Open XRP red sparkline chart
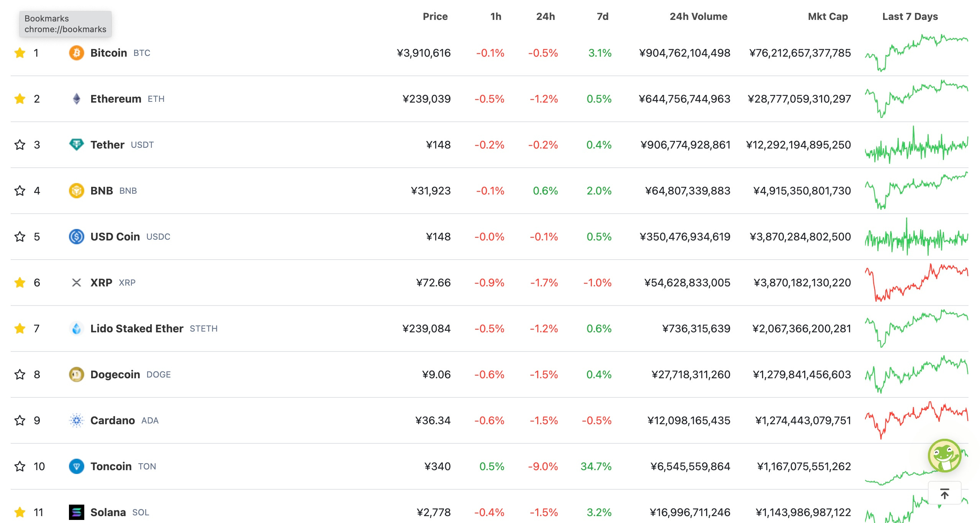The width and height of the screenshot is (980, 523). pyautogui.click(x=916, y=283)
